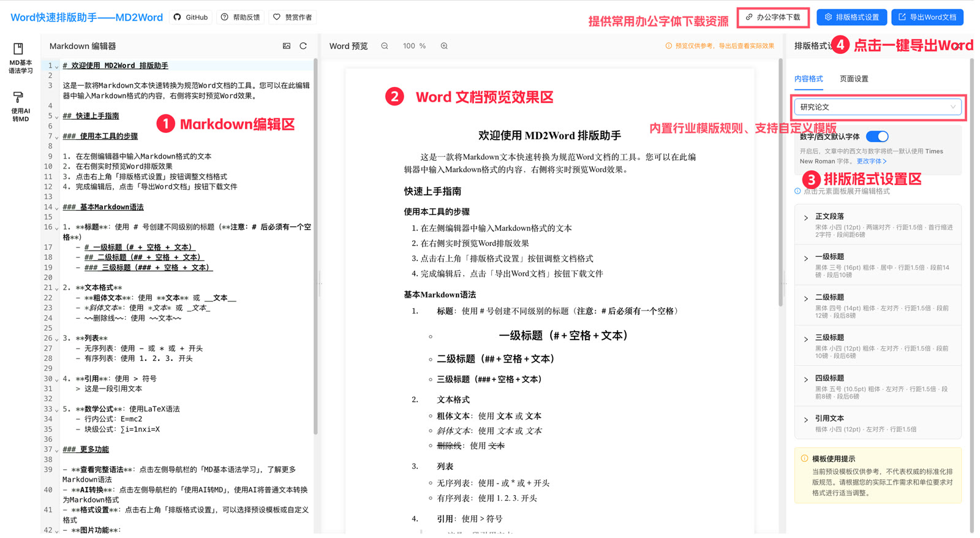Click editor line '### 更多功能'
Screen dimensions: 980x538
pyautogui.click(x=86, y=449)
